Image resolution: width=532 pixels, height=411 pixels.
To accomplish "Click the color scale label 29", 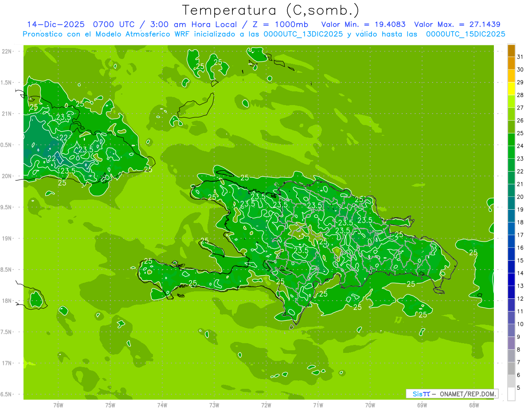I will (520, 82).
